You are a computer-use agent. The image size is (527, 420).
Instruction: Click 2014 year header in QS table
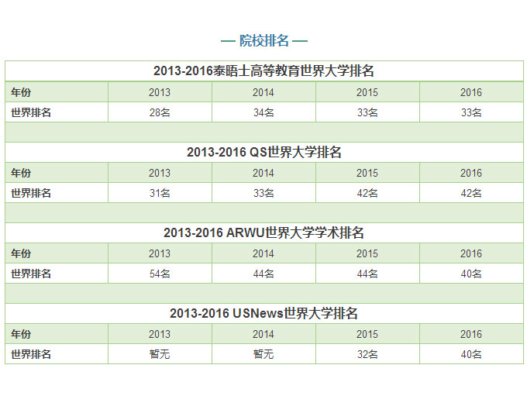click(x=263, y=173)
